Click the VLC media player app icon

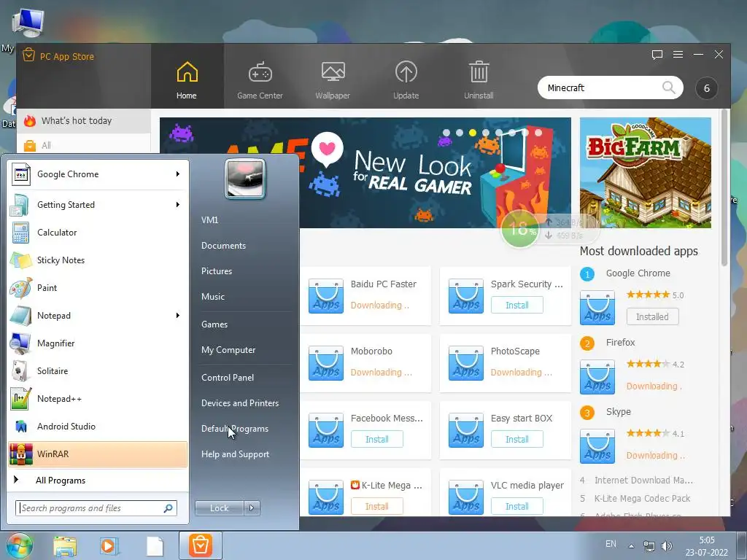point(466,497)
